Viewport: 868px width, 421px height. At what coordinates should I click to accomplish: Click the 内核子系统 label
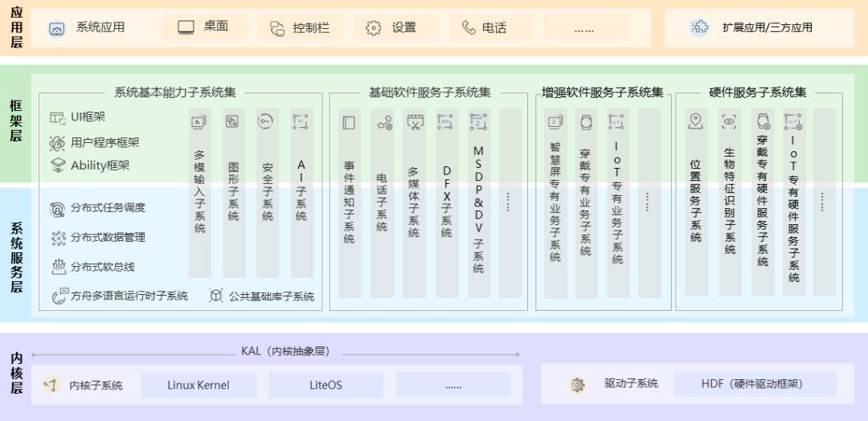click(x=96, y=386)
